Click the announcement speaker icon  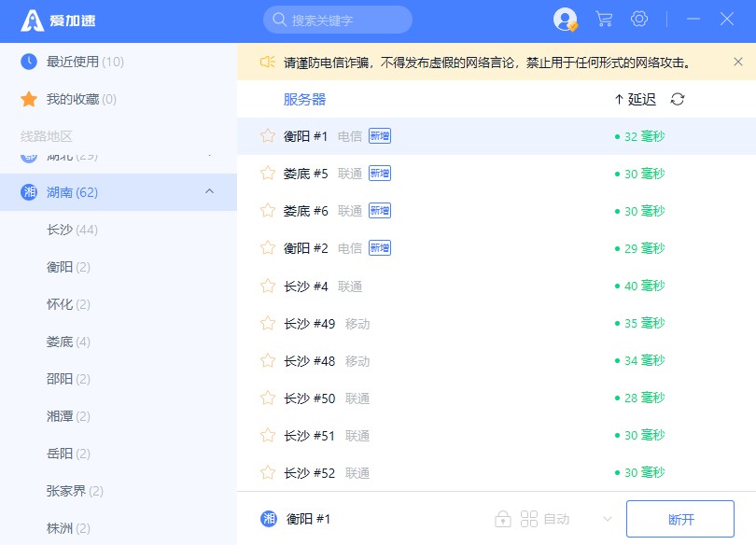(268, 63)
